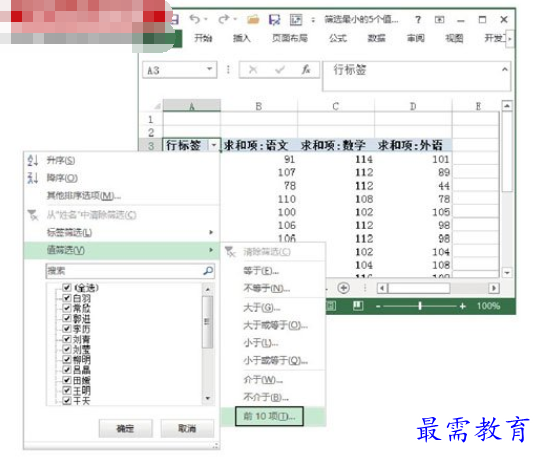Image resolution: width=538 pixels, height=461 pixels.
Task: Click the Undo arrow in quick access toolbar
Action: click(x=195, y=19)
